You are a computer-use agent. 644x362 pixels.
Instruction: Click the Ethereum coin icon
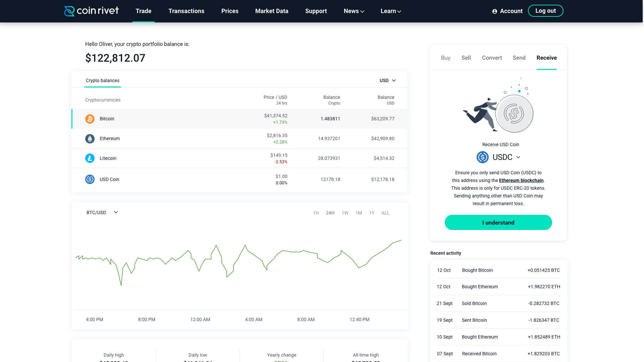[x=90, y=138]
